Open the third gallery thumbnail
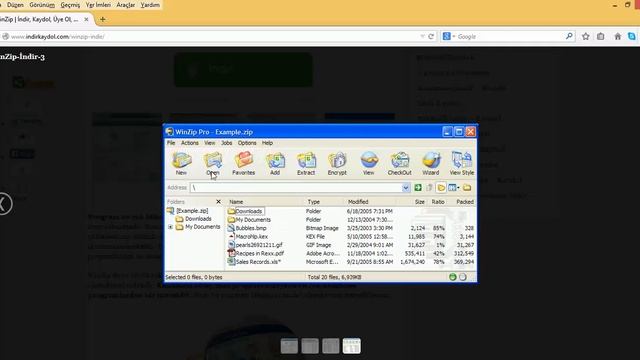640x360 pixels. pos(331,346)
